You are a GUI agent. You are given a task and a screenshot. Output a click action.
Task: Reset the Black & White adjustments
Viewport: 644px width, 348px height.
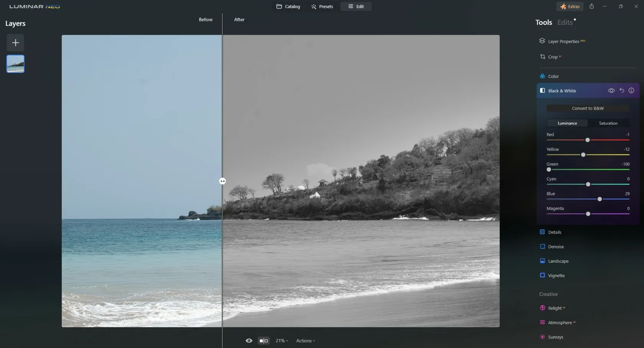[621, 91]
